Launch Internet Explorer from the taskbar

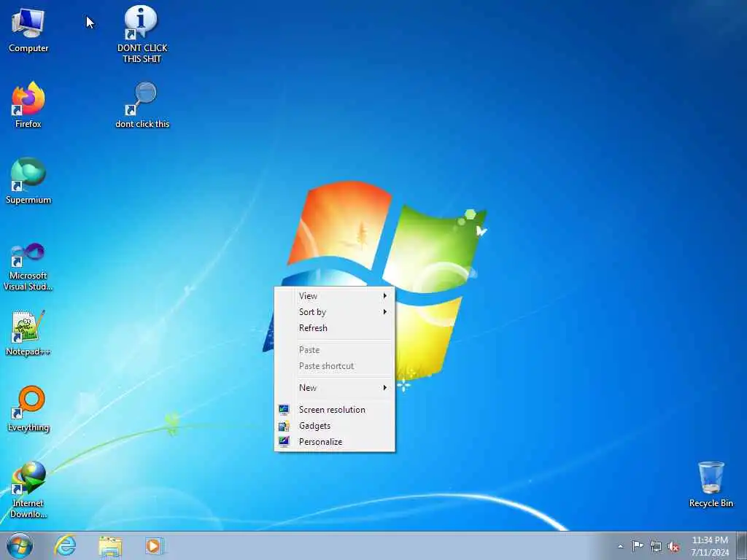click(65, 545)
